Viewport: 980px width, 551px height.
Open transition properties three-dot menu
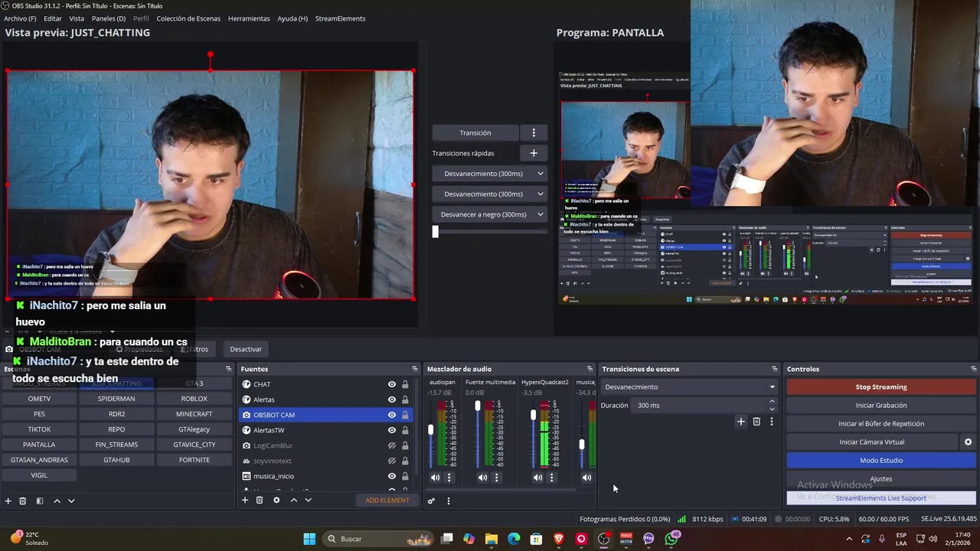coord(771,421)
